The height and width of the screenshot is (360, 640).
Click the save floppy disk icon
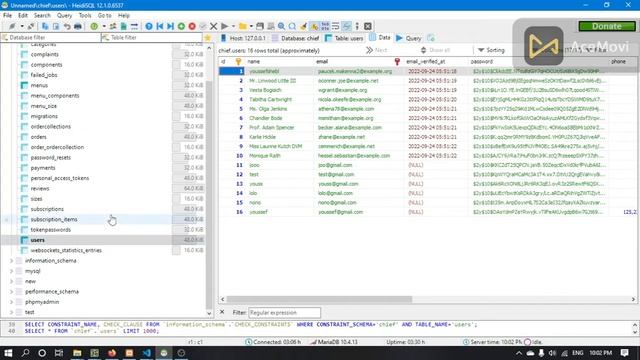(260, 26)
